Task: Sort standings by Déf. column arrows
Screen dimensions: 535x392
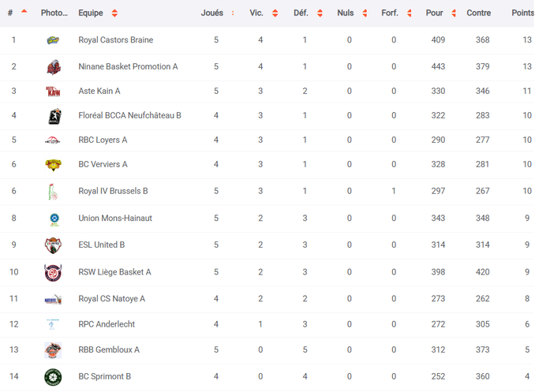Action: click(320, 13)
